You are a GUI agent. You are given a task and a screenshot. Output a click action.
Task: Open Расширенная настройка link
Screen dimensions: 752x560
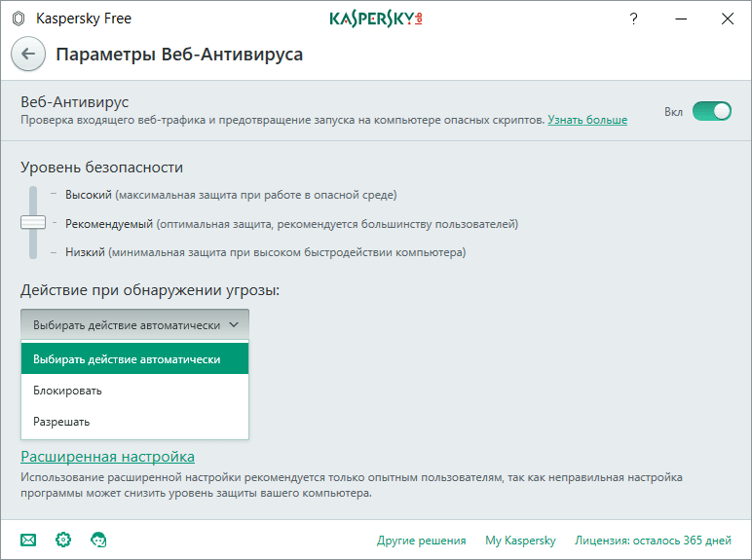click(x=107, y=457)
